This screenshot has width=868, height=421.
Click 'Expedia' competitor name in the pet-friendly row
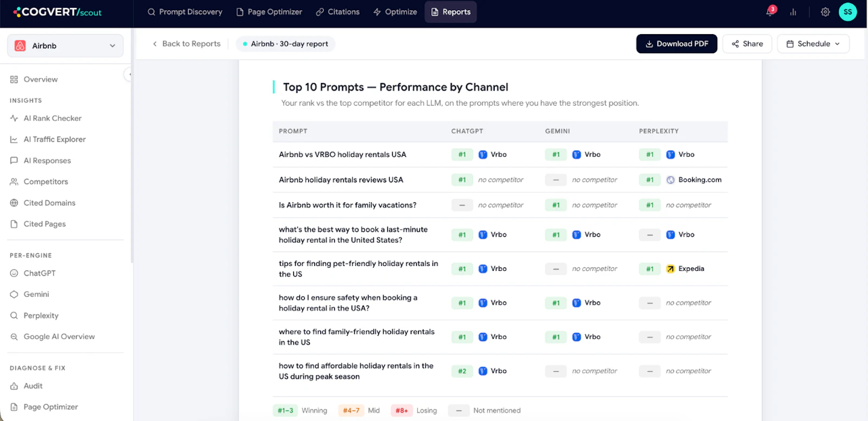691,269
